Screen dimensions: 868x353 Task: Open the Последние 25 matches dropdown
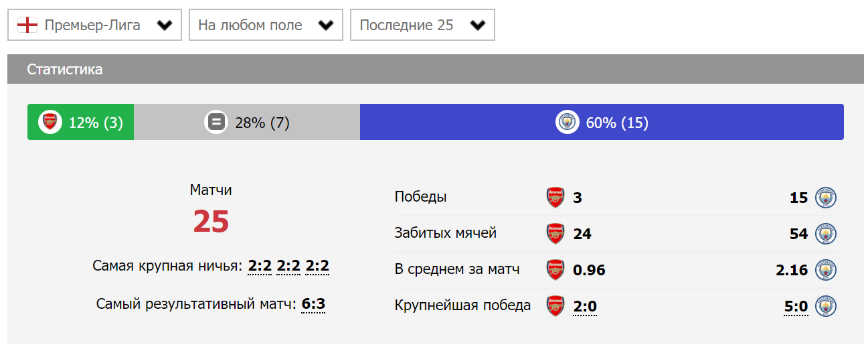coord(422,25)
